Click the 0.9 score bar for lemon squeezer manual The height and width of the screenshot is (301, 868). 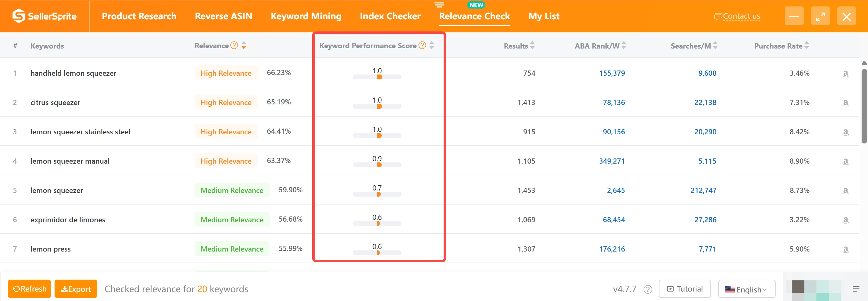click(377, 165)
